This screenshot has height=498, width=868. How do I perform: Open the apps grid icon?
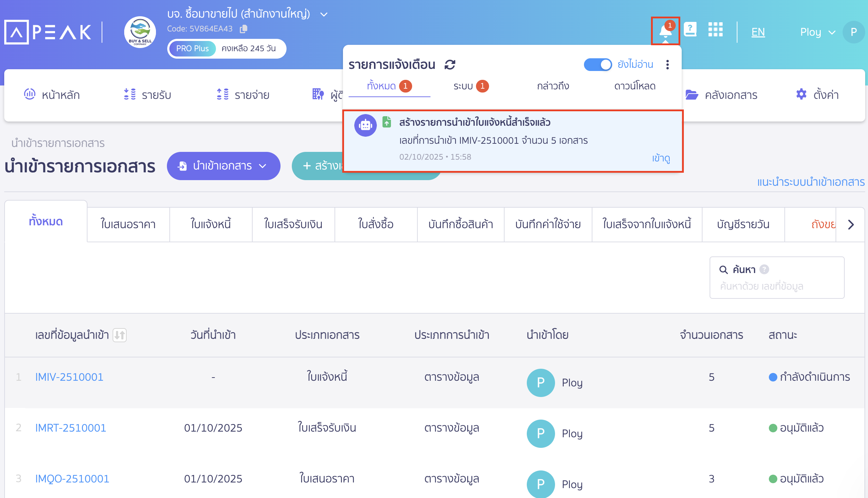(x=716, y=30)
